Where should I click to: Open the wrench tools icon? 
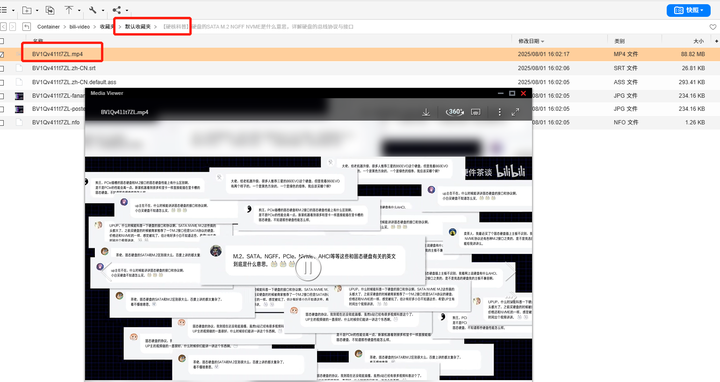coord(93,10)
